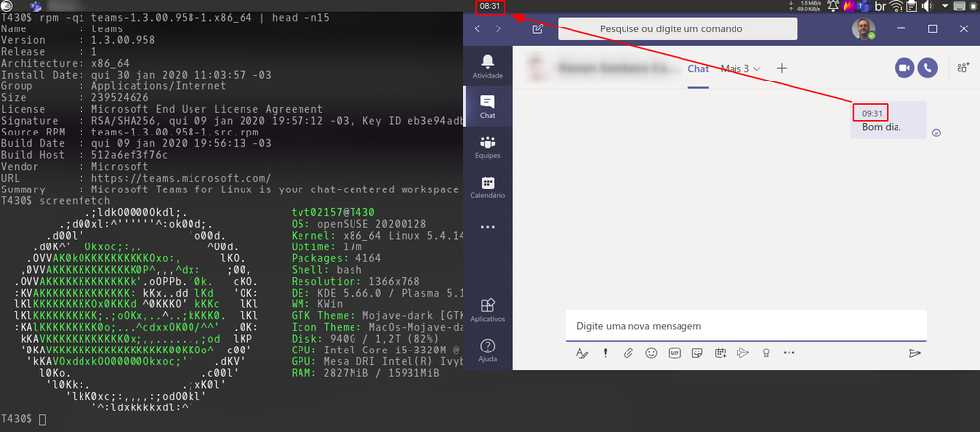Open Ajuda help in Teams sidebar
The image size is (980, 432).
tap(487, 351)
